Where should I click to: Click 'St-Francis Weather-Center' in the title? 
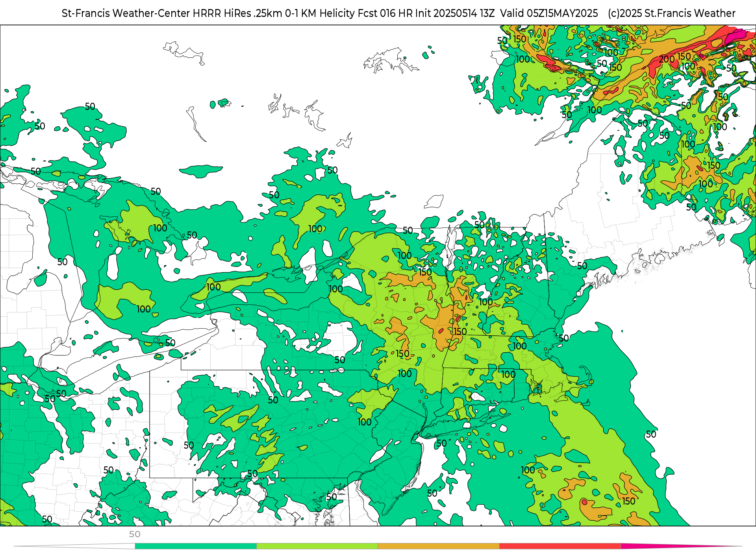[x=126, y=13]
